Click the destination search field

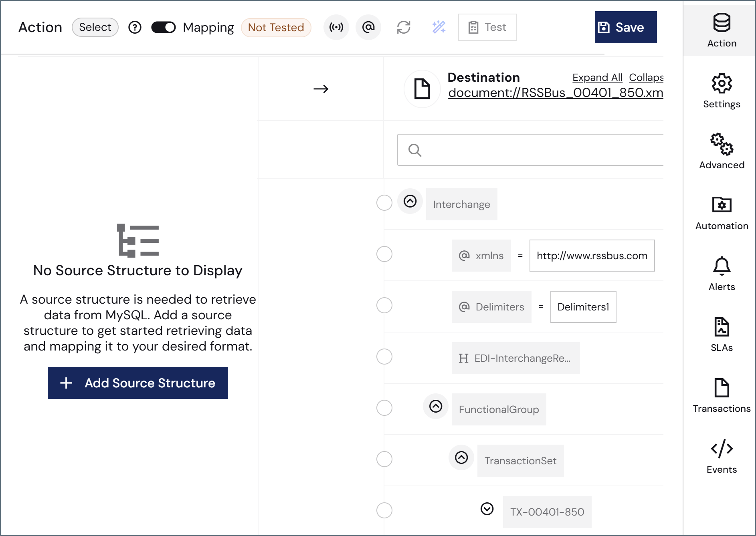click(x=530, y=150)
